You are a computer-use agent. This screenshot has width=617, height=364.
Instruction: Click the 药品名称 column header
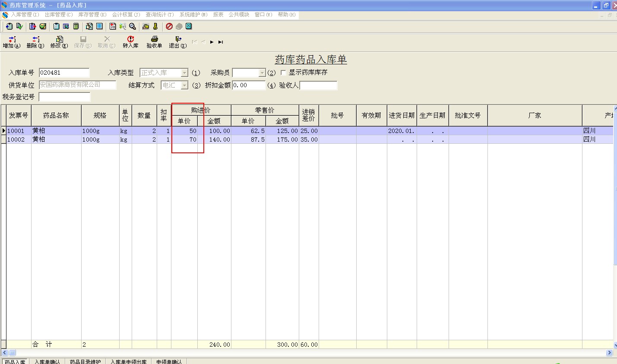[x=56, y=115]
